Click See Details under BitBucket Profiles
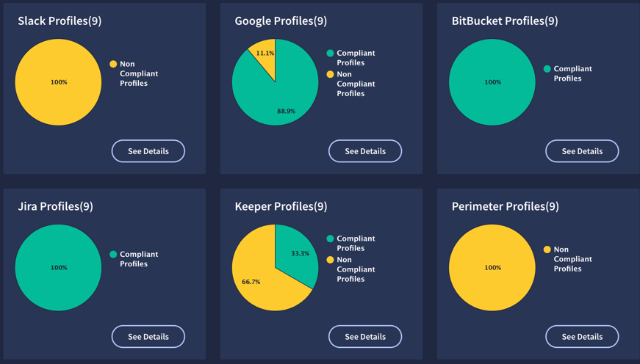Image resolution: width=640 pixels, height=364 pixels. pos(582,151)
